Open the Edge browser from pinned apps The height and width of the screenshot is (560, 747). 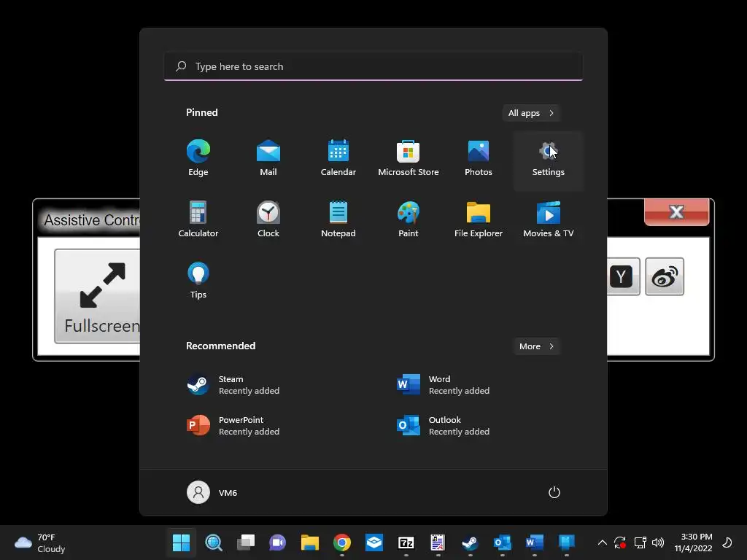[198, 158]
